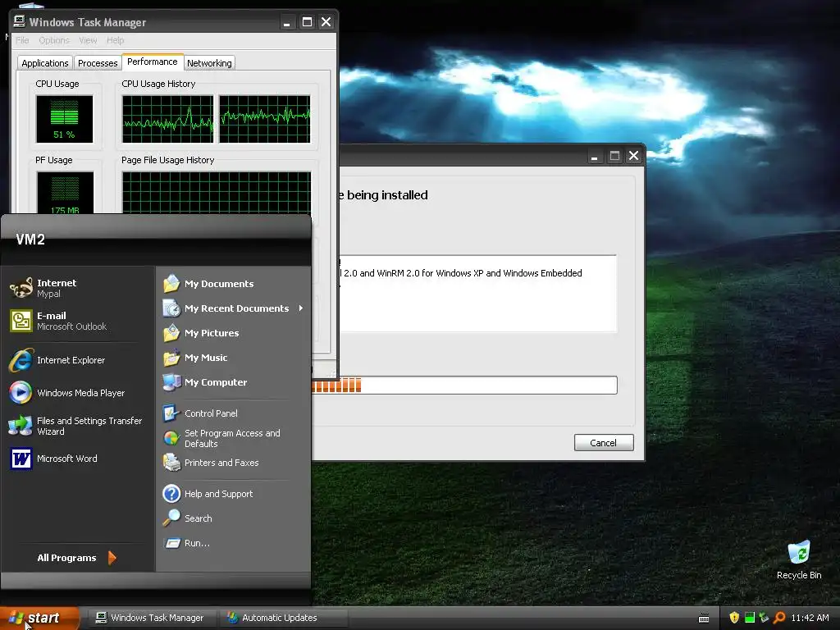The image size is (840, 630).
Task: Click the CPU Usage 51% gauge
Action: [x=64, y=119]
